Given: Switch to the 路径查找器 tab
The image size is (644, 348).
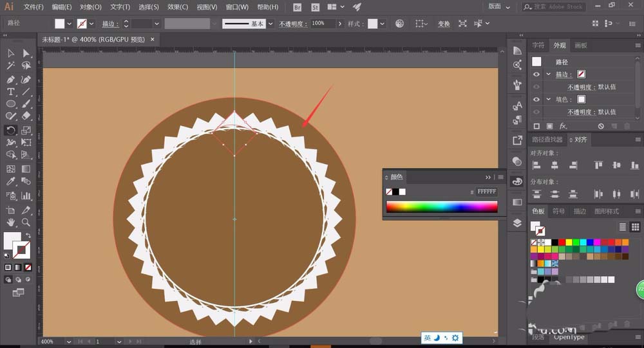Looking at the screenshot, I should coord(547,140).
